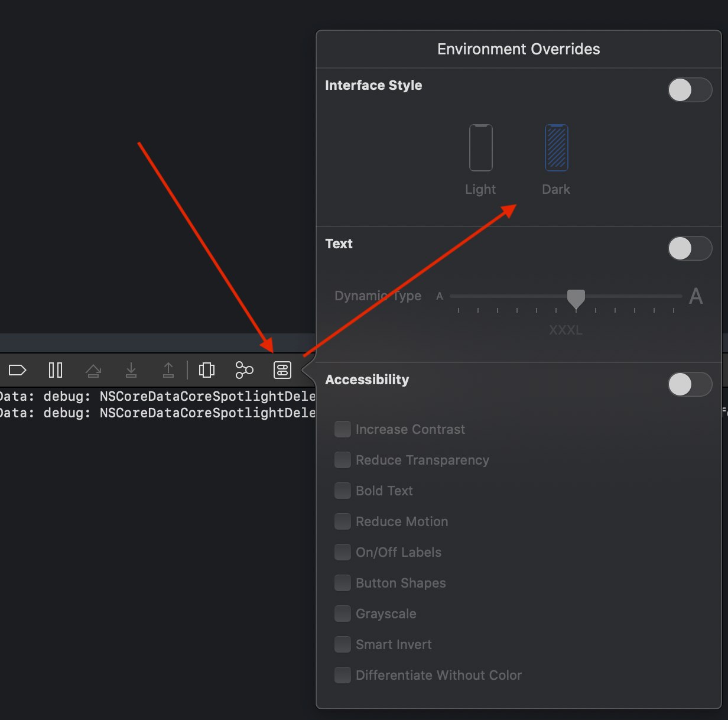Enable the Interface Style override switch

coord(690,90)
